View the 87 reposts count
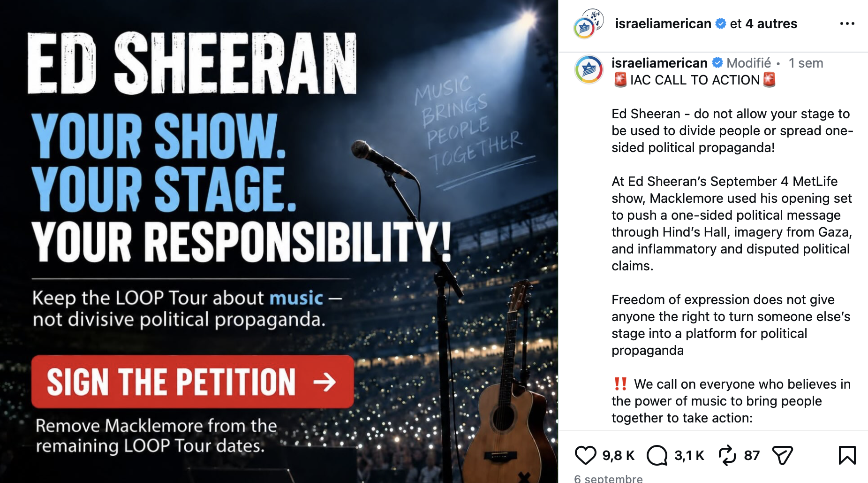 pos(752,455)
